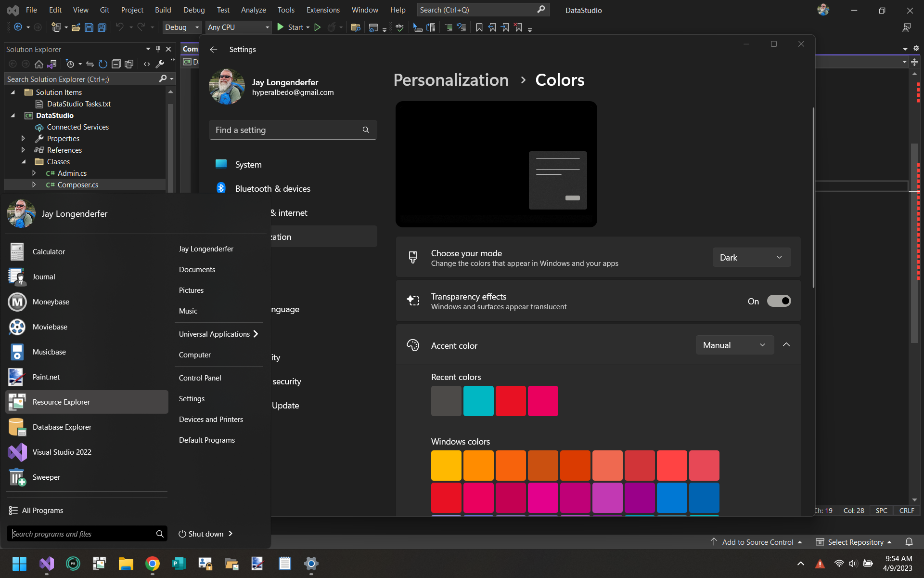This screenshot has height=578, width=924.
Task: Toggle the Transparency effects switch
Action: tap(779, 301)
